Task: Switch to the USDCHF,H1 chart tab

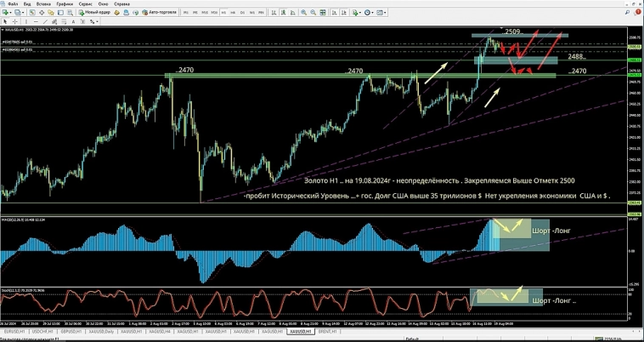Action: click(43, 331)
